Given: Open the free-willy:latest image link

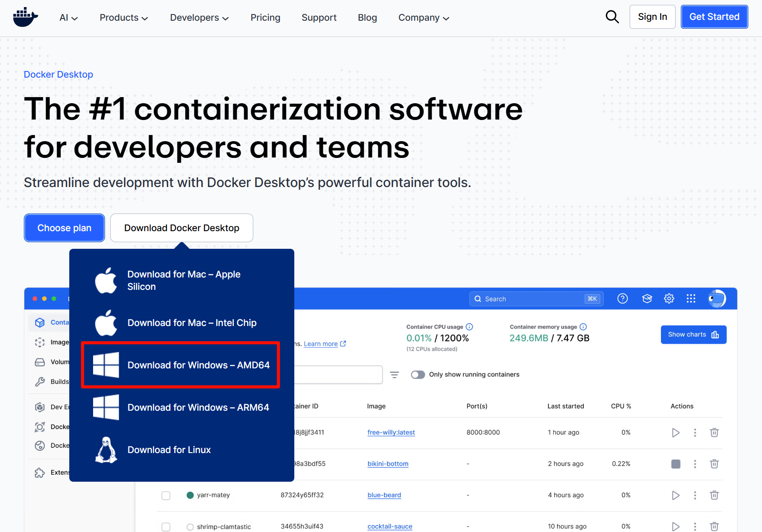Looking at the screenshot, I should (x=391, y=432).
